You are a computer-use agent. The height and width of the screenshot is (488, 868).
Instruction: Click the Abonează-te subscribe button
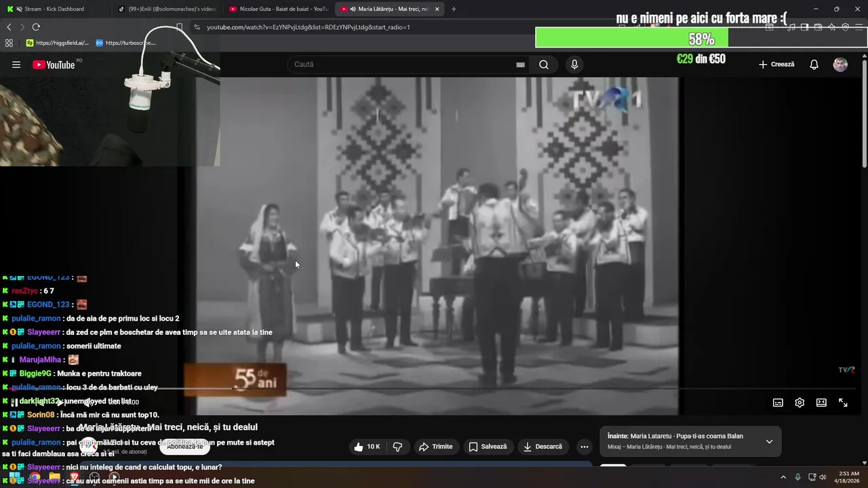[184, 447]
